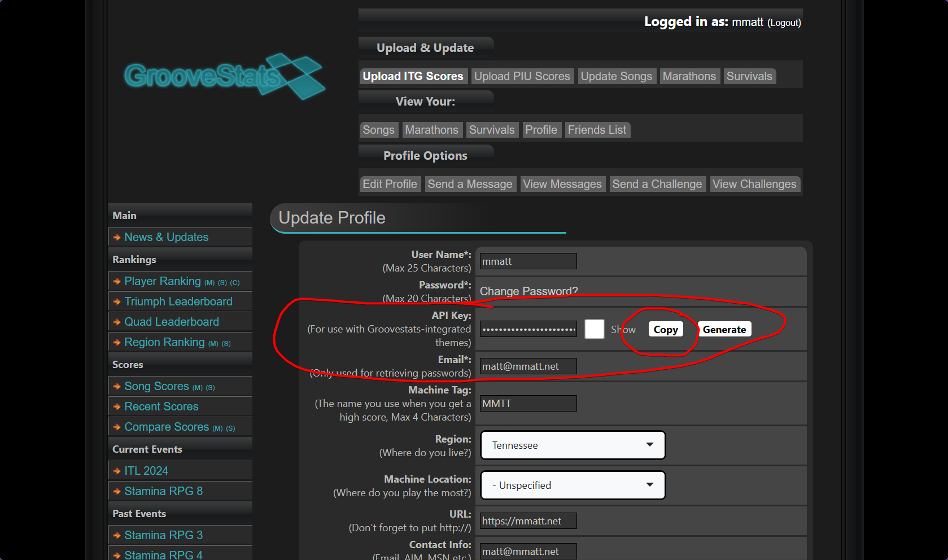Select the Friends List menu item
Screen dimensions: 948x560
point(597,130)
